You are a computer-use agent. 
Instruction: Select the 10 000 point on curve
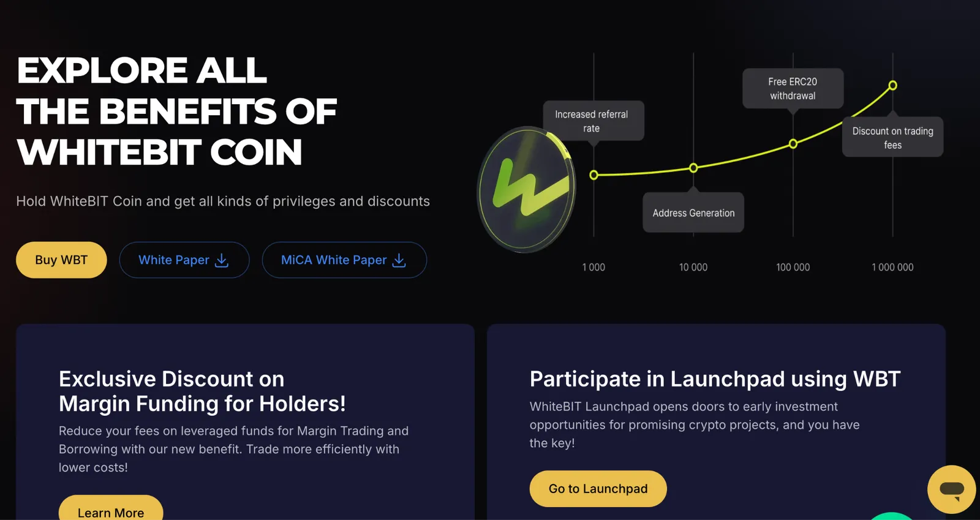click(x=693, y=168)
